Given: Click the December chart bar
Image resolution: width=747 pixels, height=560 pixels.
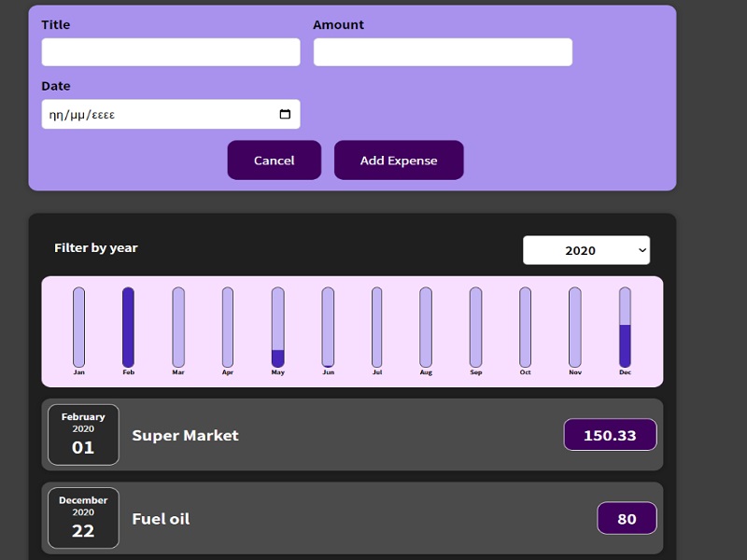Looking at the screenshot, I should pos(623,327).
